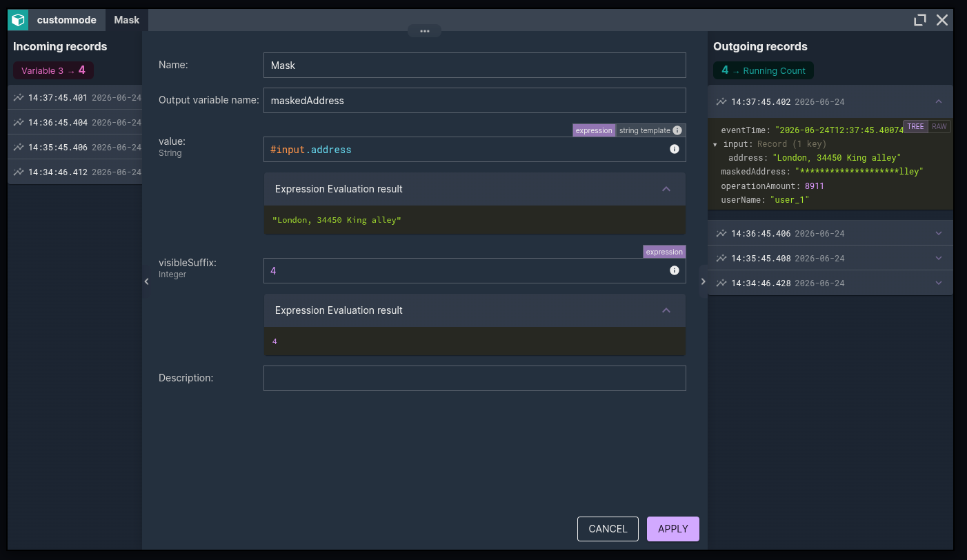The height and width of the screenshot is (560, 967).
Task: Click the 4 → Running Count badge
Action: point(764,70)
